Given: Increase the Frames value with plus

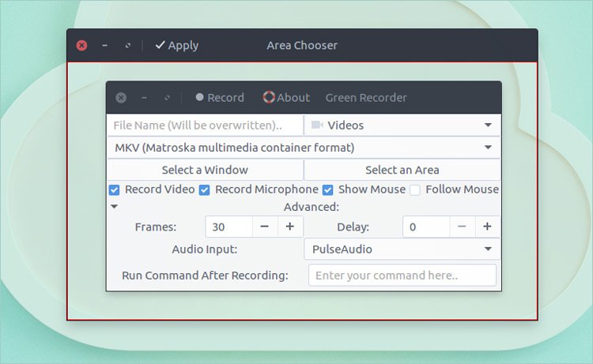Looking at the screenshot, I should (289, 227).
